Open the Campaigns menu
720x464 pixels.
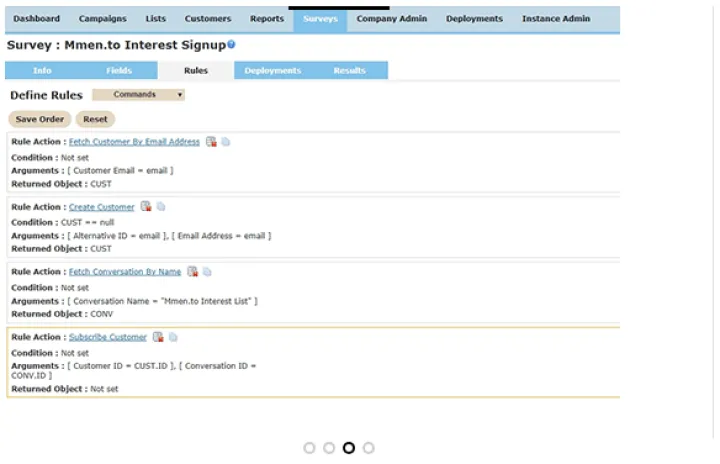[103, 19]
